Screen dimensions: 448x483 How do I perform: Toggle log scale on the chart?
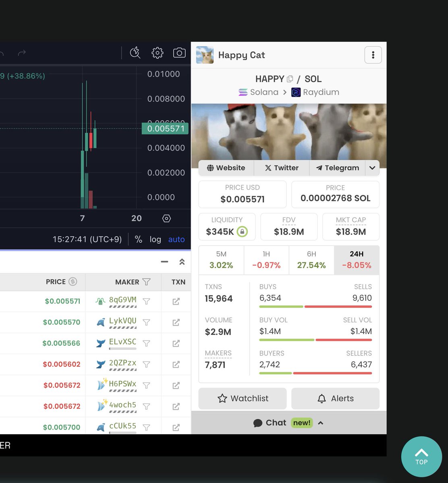pyautogui.click(x=156, y=239)
